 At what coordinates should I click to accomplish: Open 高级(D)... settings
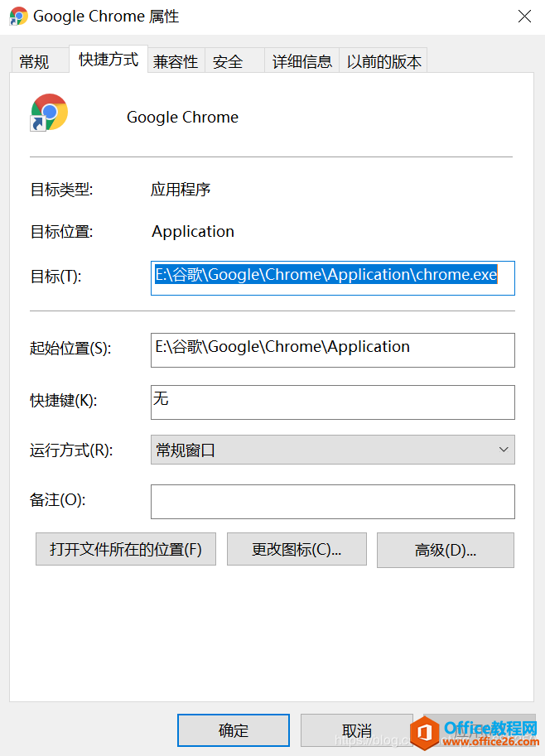click(445, 550)
